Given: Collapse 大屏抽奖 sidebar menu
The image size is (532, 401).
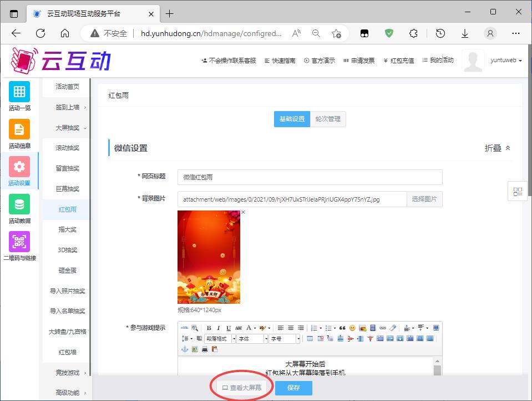Looking at the screenshot, I should coord(67,128).
